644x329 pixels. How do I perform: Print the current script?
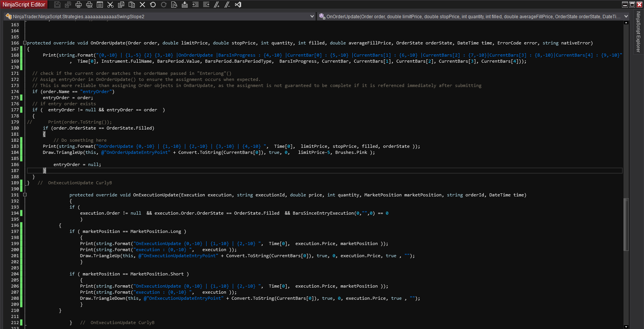(x=79, y=5)
